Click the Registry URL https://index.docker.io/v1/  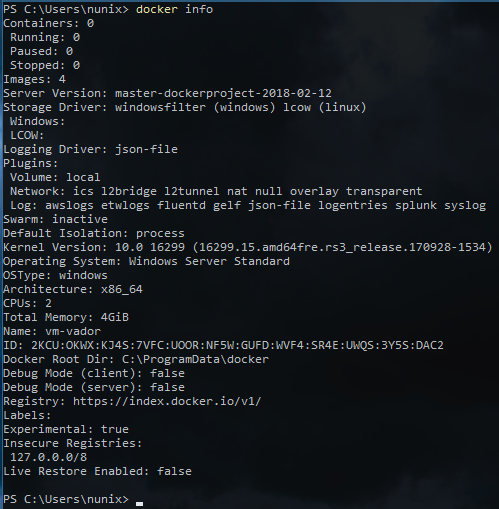pyautogui.click(x=167, y=401)
